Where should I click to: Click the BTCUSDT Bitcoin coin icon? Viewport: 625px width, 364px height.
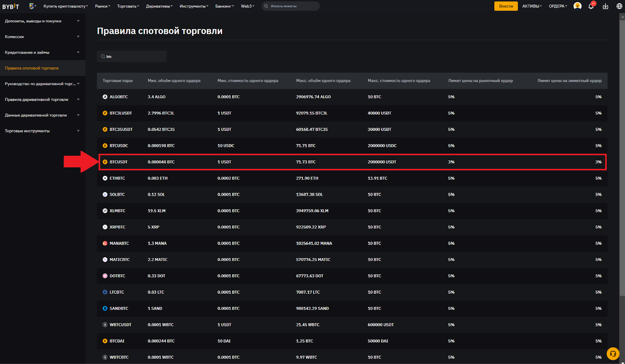105,162
